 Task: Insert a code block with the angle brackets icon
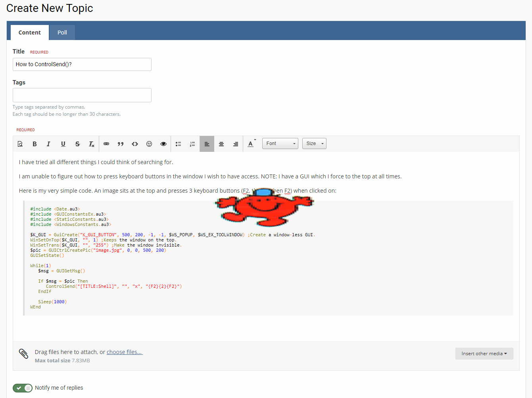135,144
